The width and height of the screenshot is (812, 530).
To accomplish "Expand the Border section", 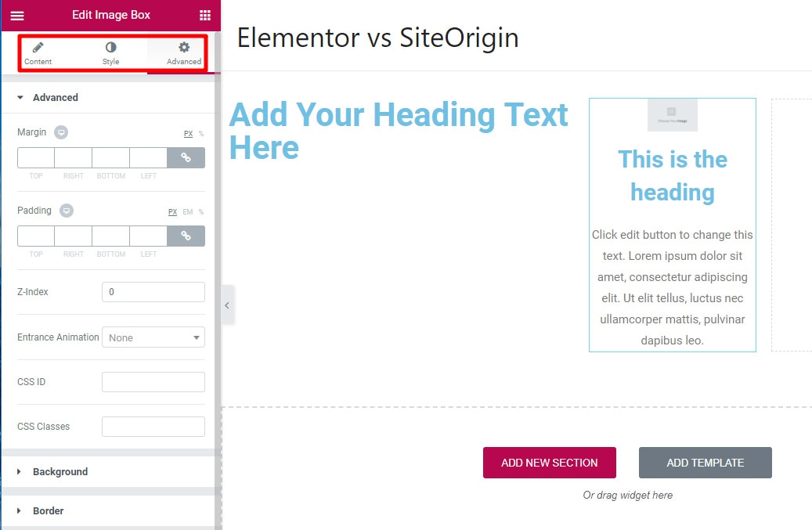I will pyautogui.click(x=108, y=511).
